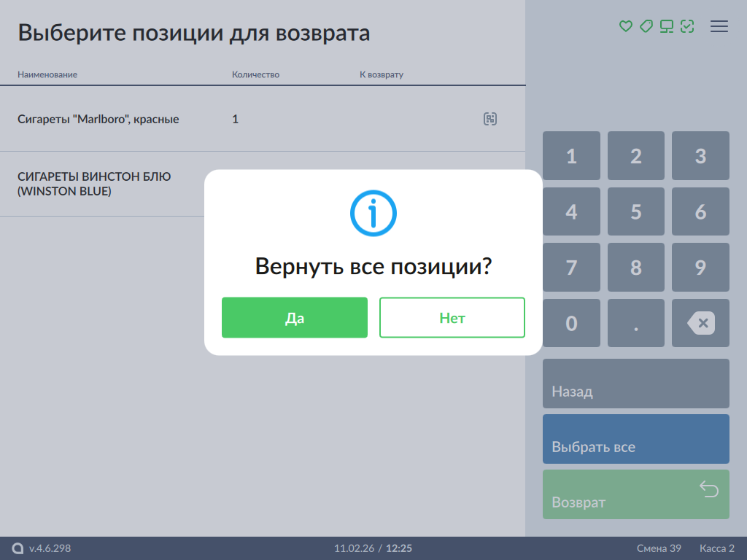Click the blue info icon in dialog
The width and height of the screenshot is (747, 560).
point(373,213)
